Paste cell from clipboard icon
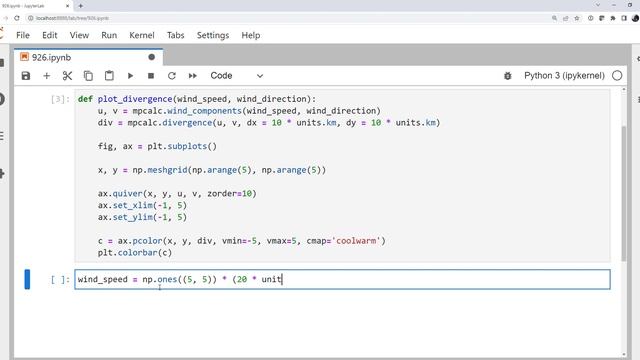640x360 pixels. 109,76
